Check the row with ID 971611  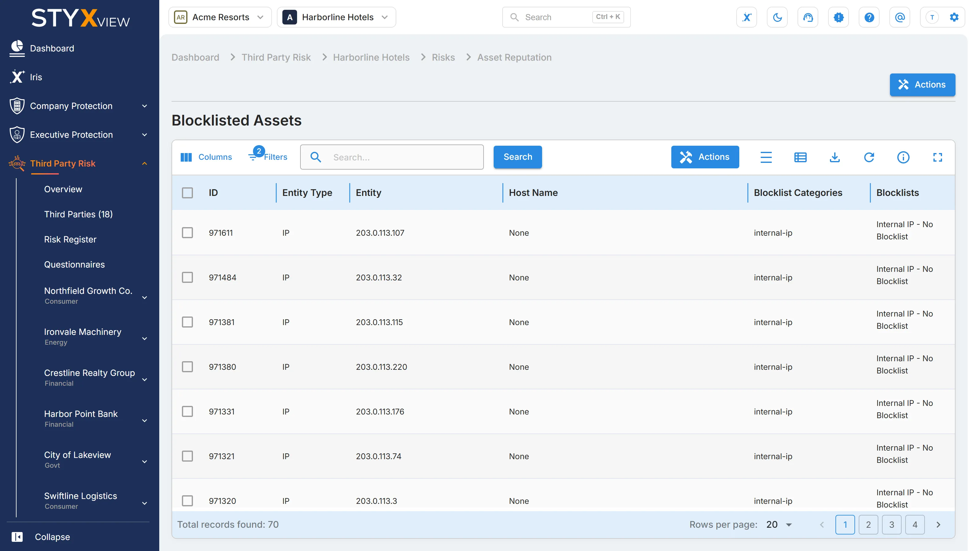pos(187,233)
